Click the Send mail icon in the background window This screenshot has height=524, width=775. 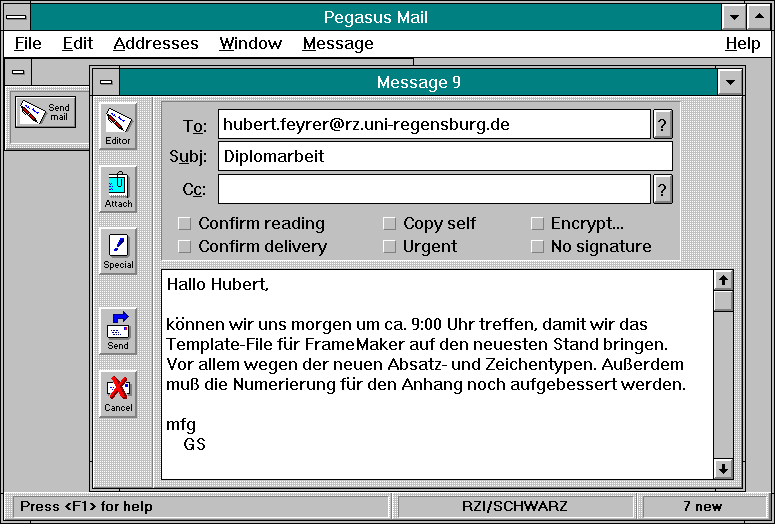pos(45,112)
